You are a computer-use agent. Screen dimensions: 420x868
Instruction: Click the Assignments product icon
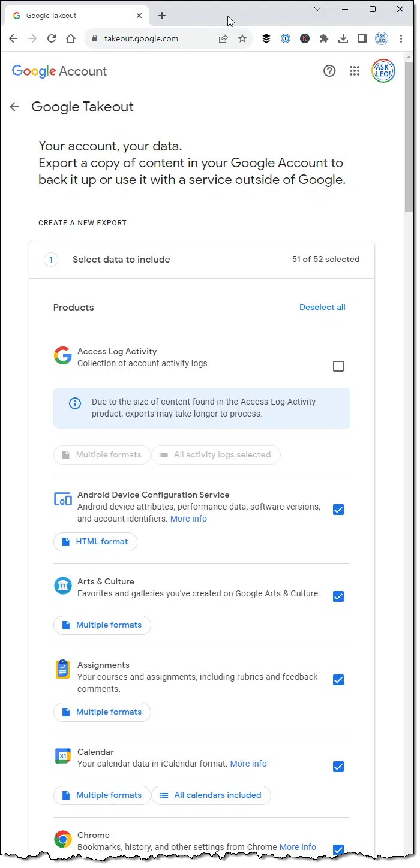coord(62,669)
